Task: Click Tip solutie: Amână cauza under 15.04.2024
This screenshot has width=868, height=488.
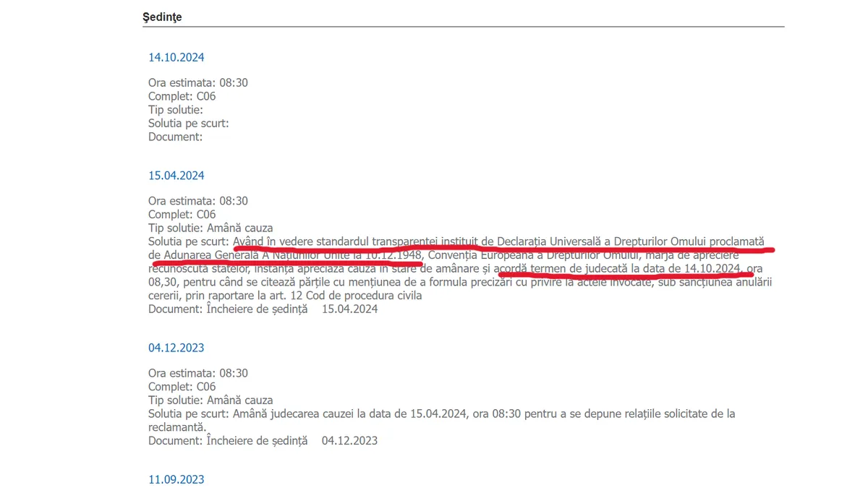Action: click(210, 228)
